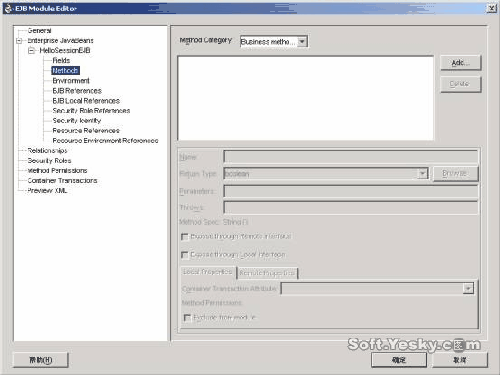Select Security Roles tree node
This screenshot has width=500, height=375.
tap(49, 161)
